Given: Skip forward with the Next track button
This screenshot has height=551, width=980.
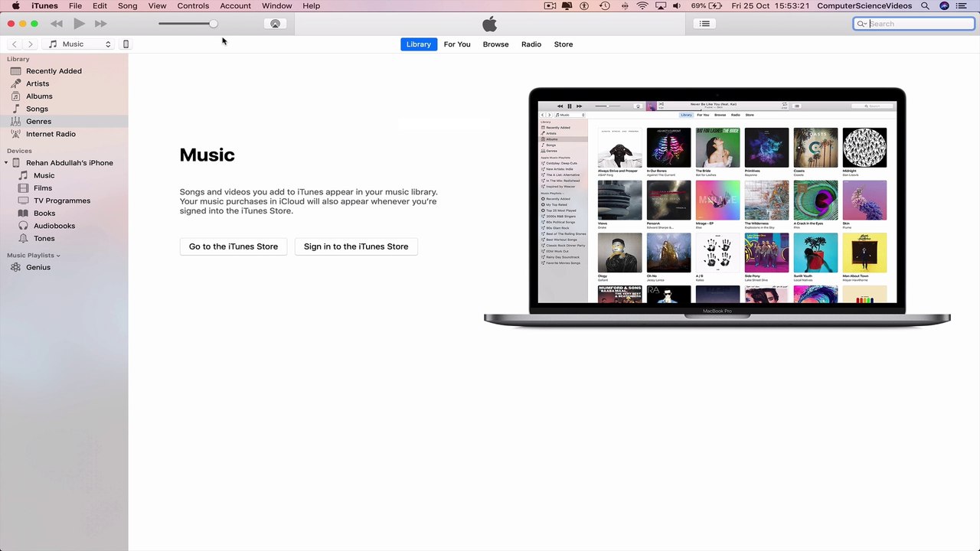Looking at the screenshot, I should [x=100, y=24].
